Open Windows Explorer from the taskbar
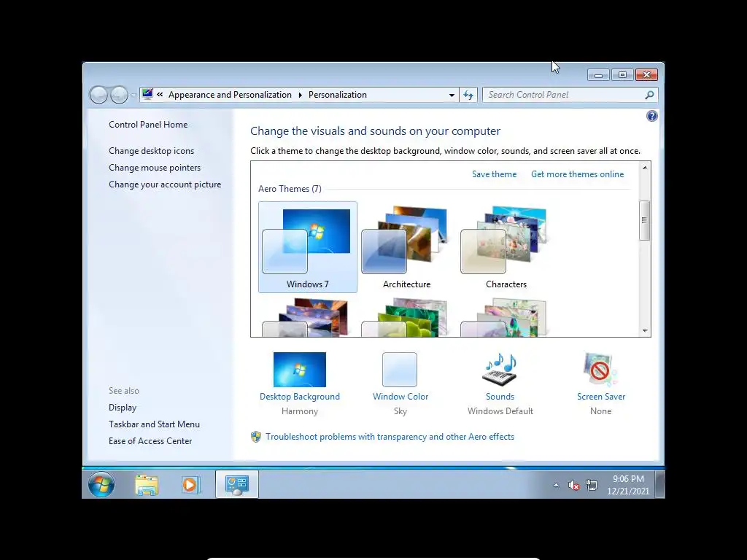Image resolution: width=747 pixels, height=560 pixels. pyautogui.click(x=147, y=485)
